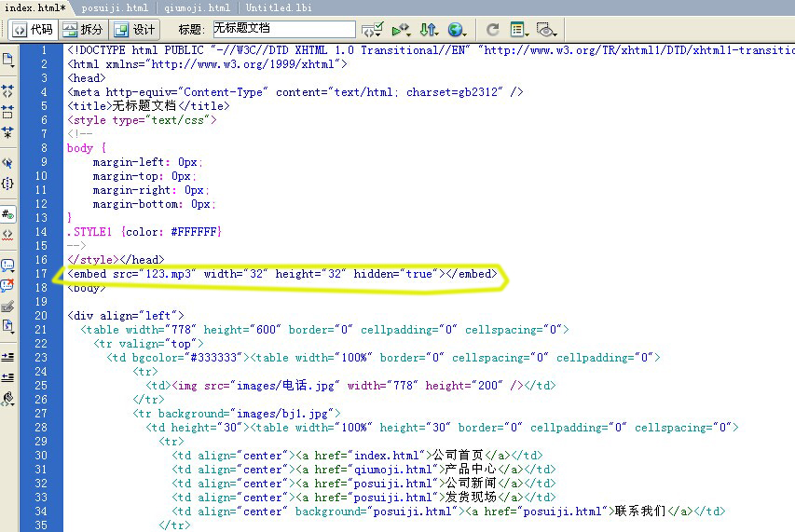The image size is (795, 532).
Task: Open Preview in Browser globe menu
Action: click(x=457, y=30)
